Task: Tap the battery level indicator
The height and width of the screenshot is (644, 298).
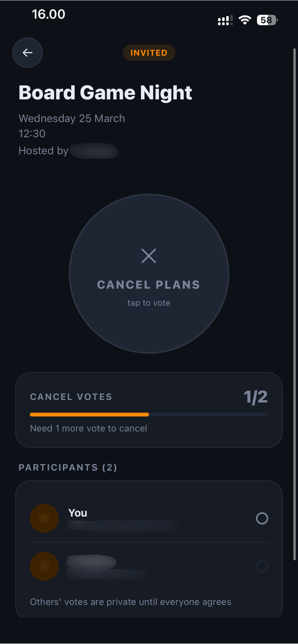Action: click(x=267, y=20)
